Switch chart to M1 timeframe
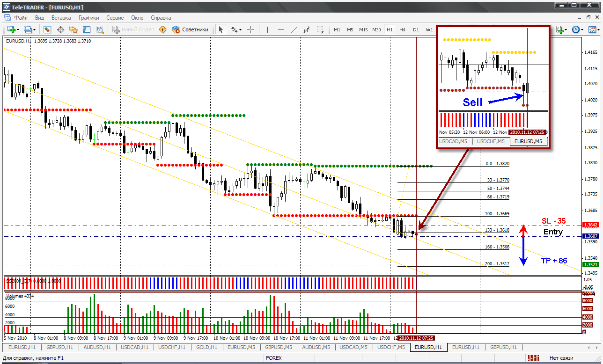603x364 pixels. pos(337,29)
